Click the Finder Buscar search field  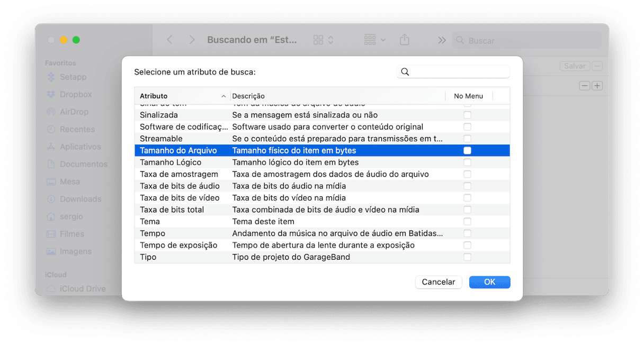(x=526, y=41)
